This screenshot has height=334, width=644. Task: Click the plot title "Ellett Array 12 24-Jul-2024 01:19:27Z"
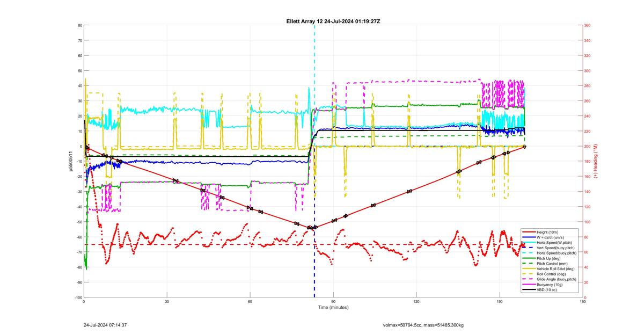click(333, 21)
